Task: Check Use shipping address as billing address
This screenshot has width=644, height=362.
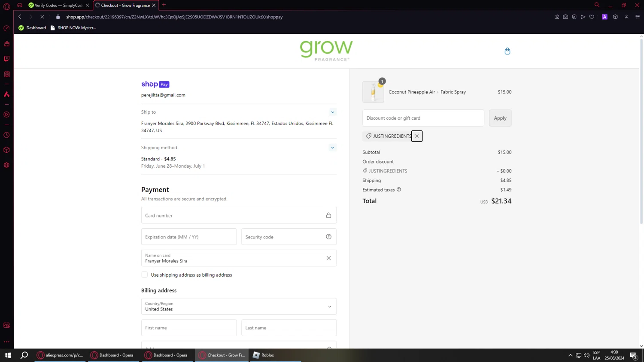Action: tap(145, 275)
